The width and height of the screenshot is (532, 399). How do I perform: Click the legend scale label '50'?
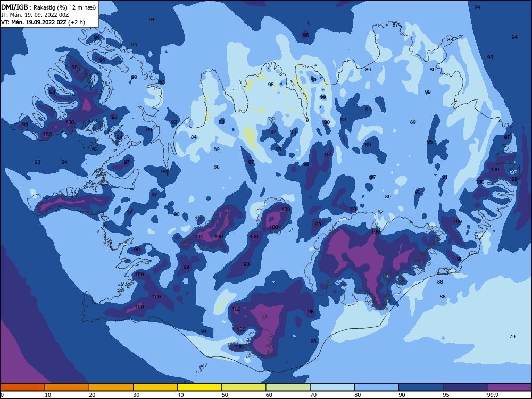pos(225,395)
